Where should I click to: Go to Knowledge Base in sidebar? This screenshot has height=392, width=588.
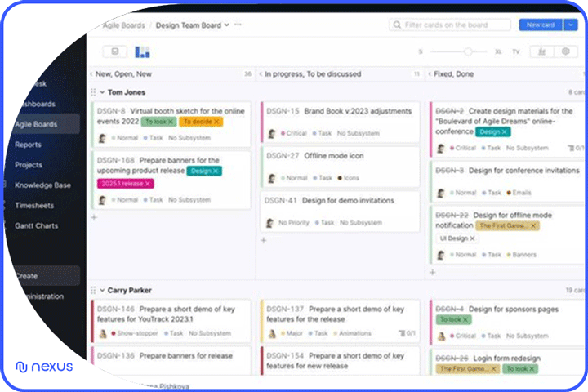(x=42, y=185)
